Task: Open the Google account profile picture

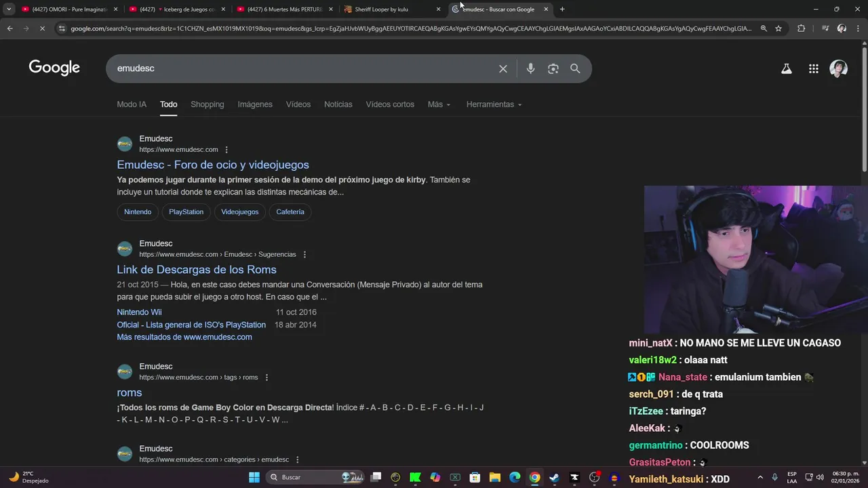Action: [839, 68]
